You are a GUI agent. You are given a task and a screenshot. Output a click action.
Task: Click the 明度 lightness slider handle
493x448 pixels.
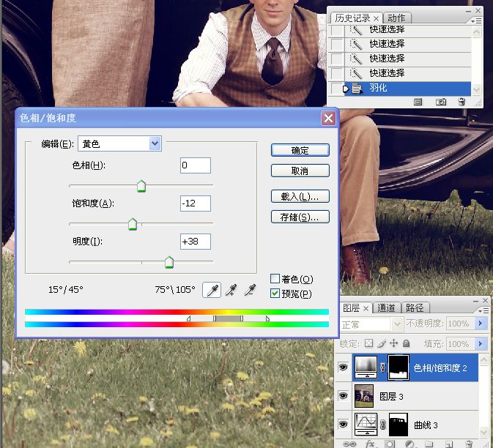169,262
